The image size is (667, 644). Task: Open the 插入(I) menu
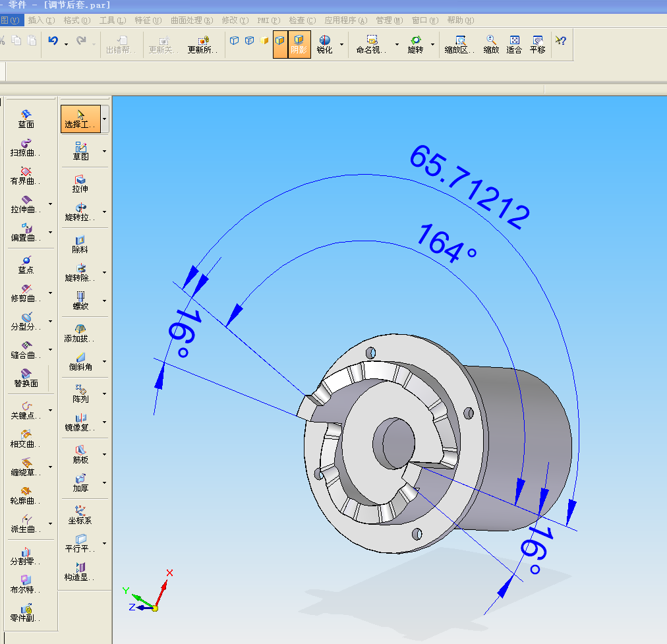click(x=42, y=20)
